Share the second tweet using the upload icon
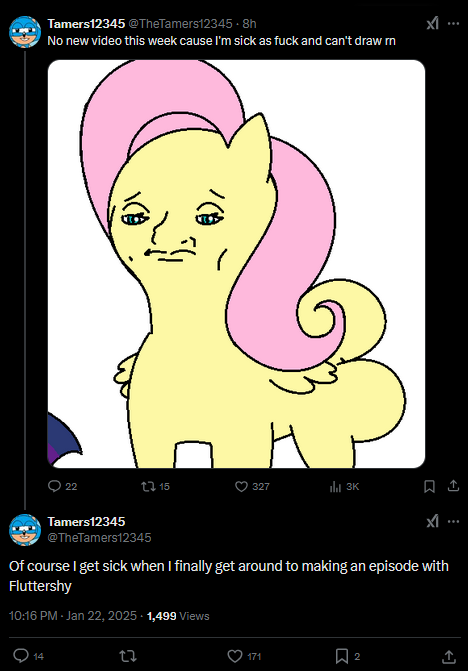Viewport: 468px width, 671px height. tap(448, 656)
